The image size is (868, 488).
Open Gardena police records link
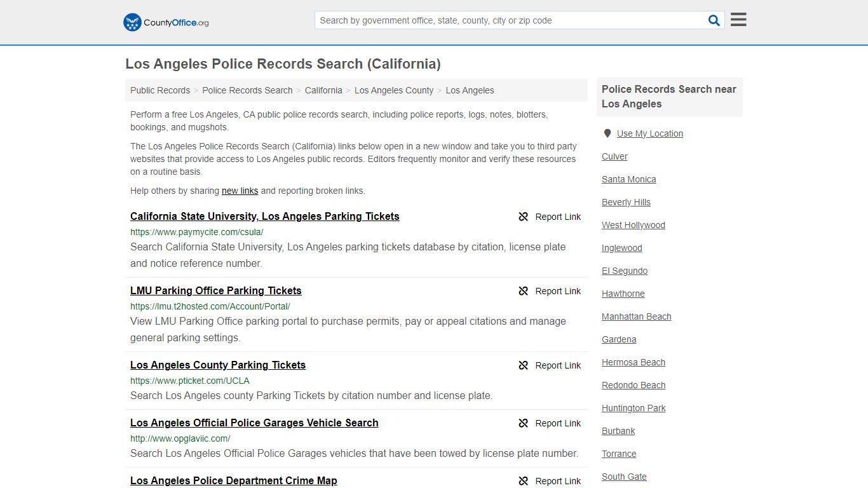(619, 339)
